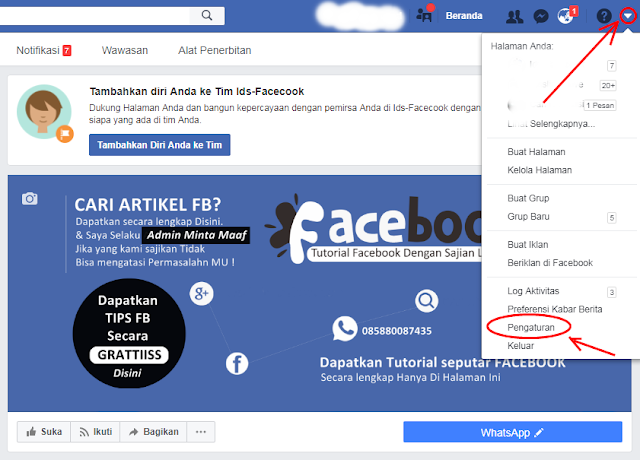Click the blurred profile name in top bar
Image resolution: width=640 pixels, height=460 pixels.
point(360,17)
